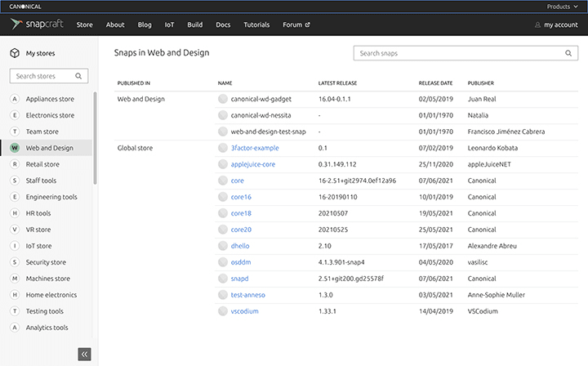The width and height of the screenshot is (588, 366).
Task: Select Testing tools in sidebar
Action: [x=45, y=311]
